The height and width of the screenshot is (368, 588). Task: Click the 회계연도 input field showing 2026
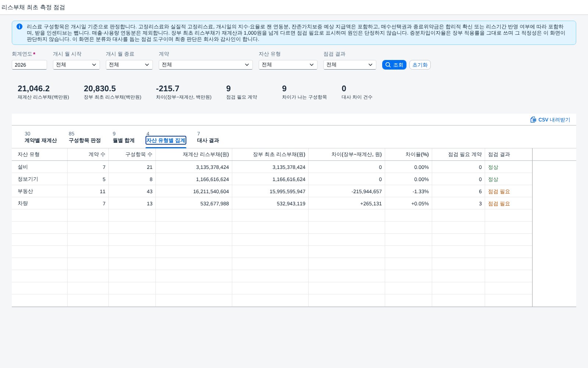tap(29, 65)
